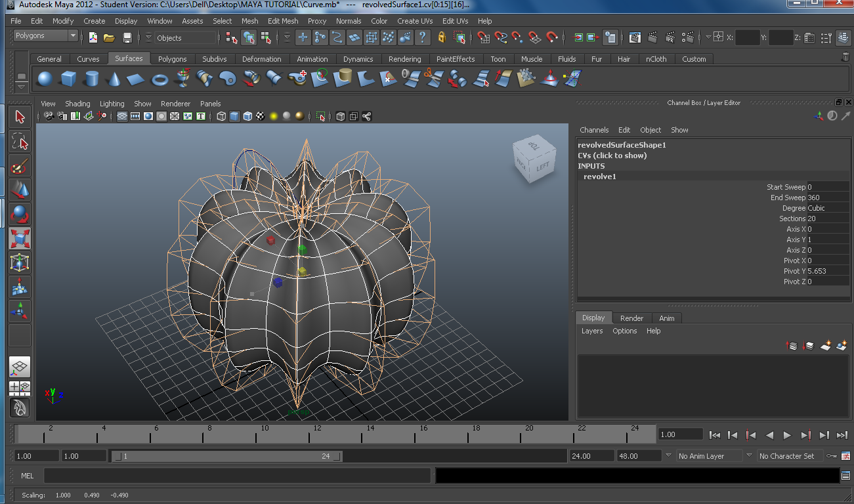Image resolution: width=854 pixels, height=504 pixels.
Task: Open Channel Box Channels menu
Action: pos(594,130)
